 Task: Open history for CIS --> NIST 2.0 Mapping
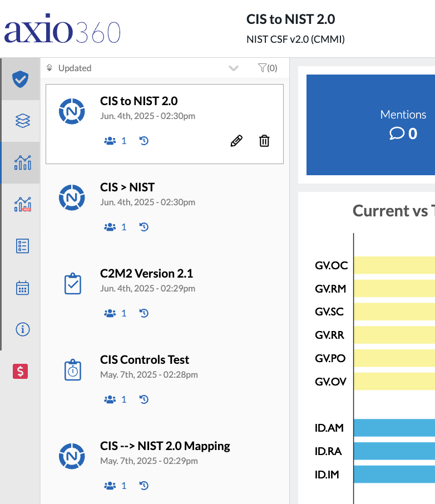pyautogui.click(x=144, y=485)
